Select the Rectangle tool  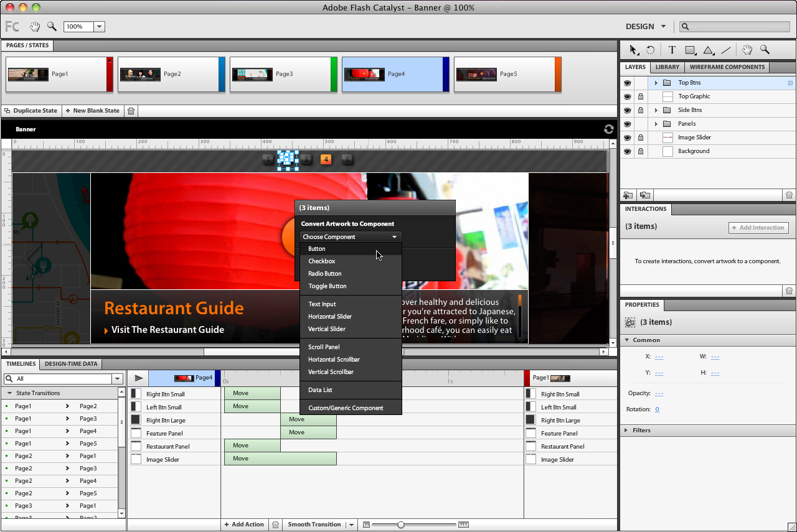click(690, 49)
